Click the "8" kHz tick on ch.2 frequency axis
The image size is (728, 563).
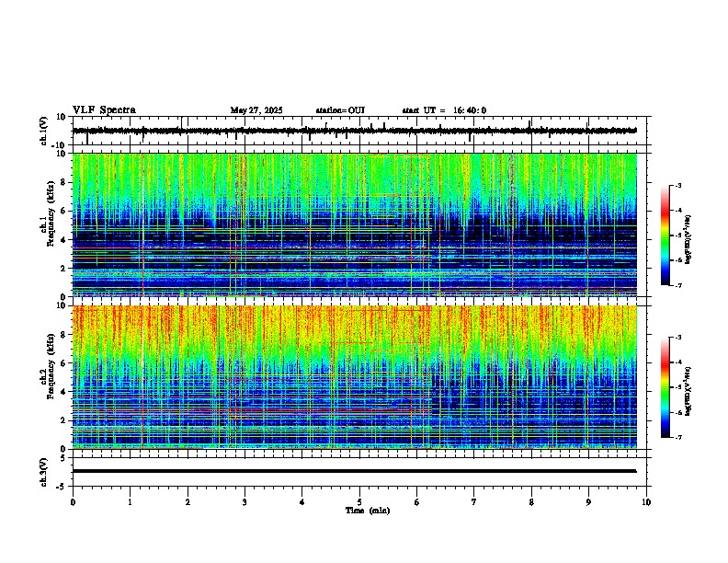(63, 335)
